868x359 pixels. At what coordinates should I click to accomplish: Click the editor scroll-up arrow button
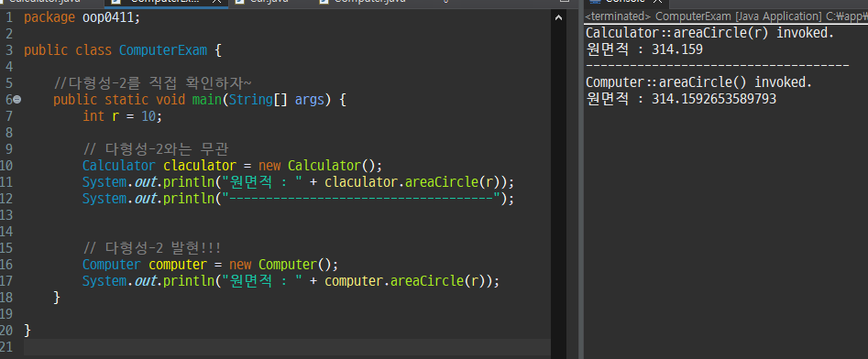point(558,17)
